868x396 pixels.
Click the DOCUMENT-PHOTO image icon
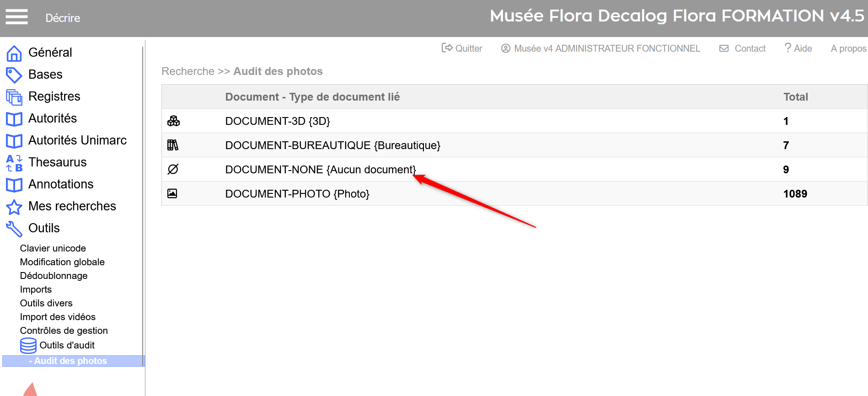click(172, 193)
